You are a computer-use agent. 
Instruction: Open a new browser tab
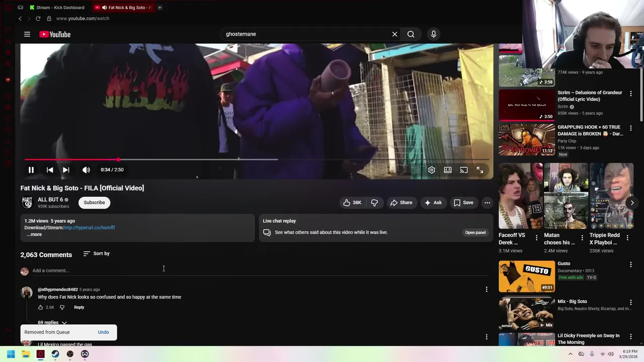tap(159, 8)
